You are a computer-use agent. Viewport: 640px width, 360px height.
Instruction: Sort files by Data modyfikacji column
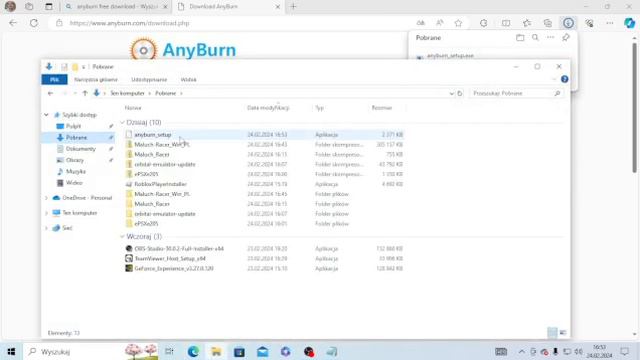[268, 108]
